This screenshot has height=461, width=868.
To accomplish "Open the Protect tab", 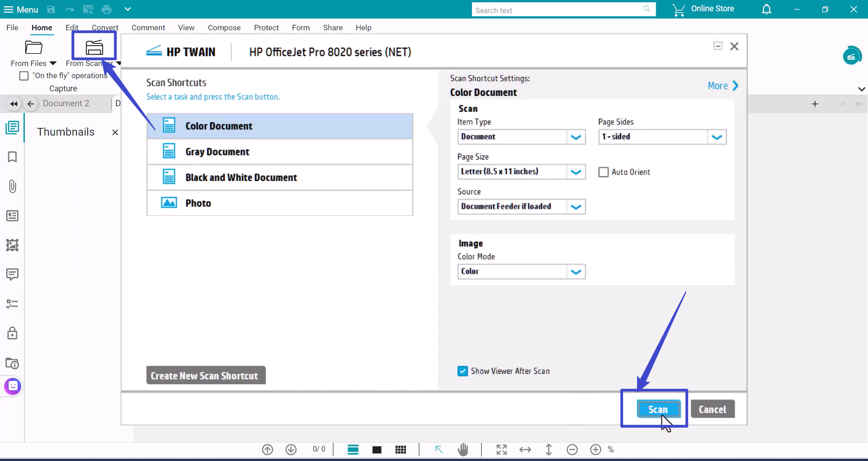I will click(266, 28).
